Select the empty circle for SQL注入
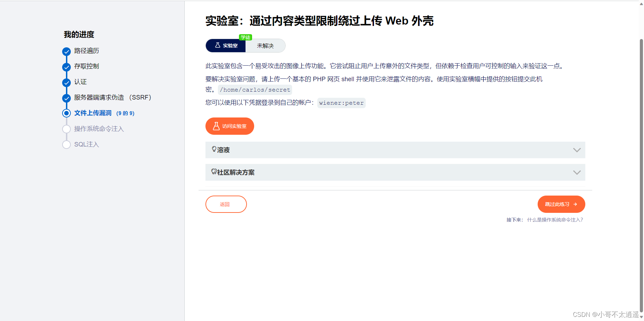644x321 pixels. pyautogui.click(x=66, y=144)
